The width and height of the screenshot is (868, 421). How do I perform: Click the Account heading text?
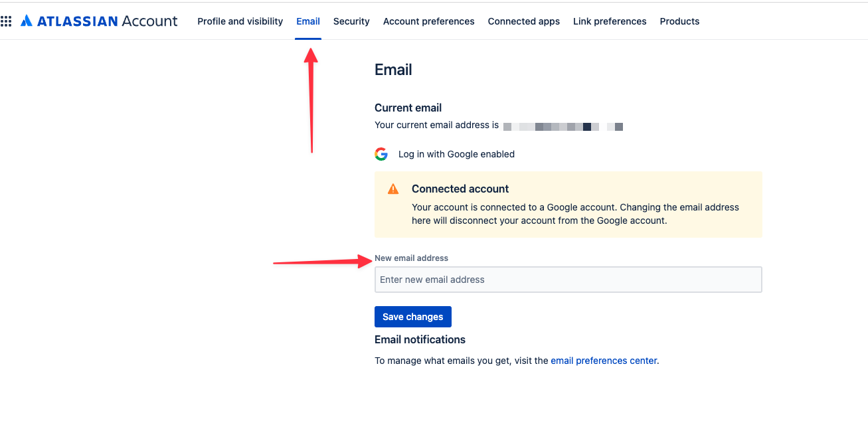pos(150,21)
